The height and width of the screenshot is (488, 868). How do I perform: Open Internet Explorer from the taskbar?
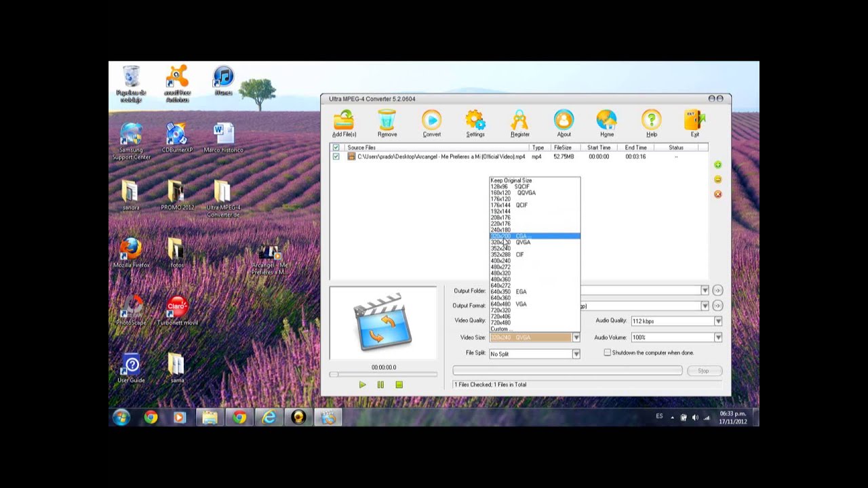coord(269,418)
